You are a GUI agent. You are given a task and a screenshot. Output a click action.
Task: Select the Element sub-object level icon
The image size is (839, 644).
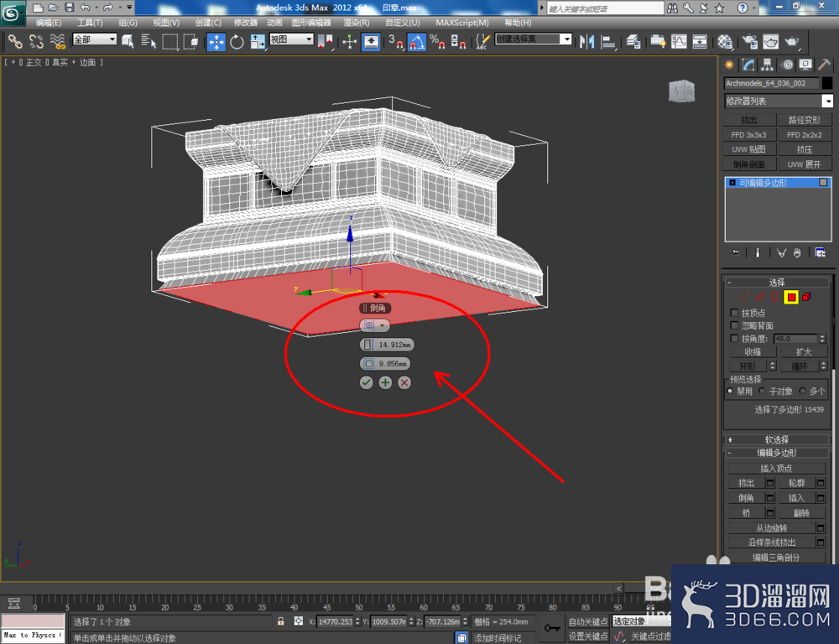[x=806, y=297]
